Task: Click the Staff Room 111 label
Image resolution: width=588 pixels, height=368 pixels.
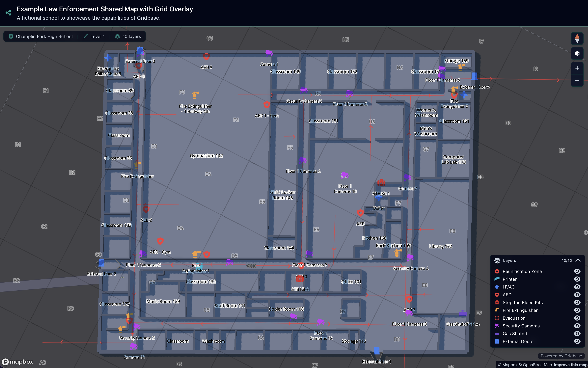Action: pyautogui.click(x=230, y=305)
